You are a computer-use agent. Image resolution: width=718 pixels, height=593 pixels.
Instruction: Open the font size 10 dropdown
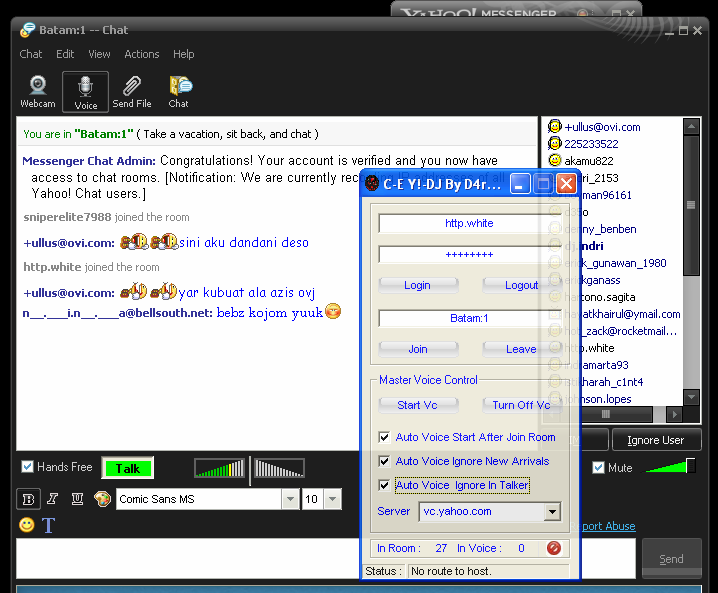(333, 499)
